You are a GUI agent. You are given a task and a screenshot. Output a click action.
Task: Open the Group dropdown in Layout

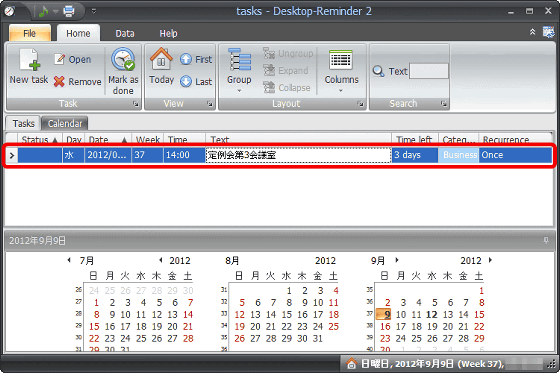click(x=239, y=71)
